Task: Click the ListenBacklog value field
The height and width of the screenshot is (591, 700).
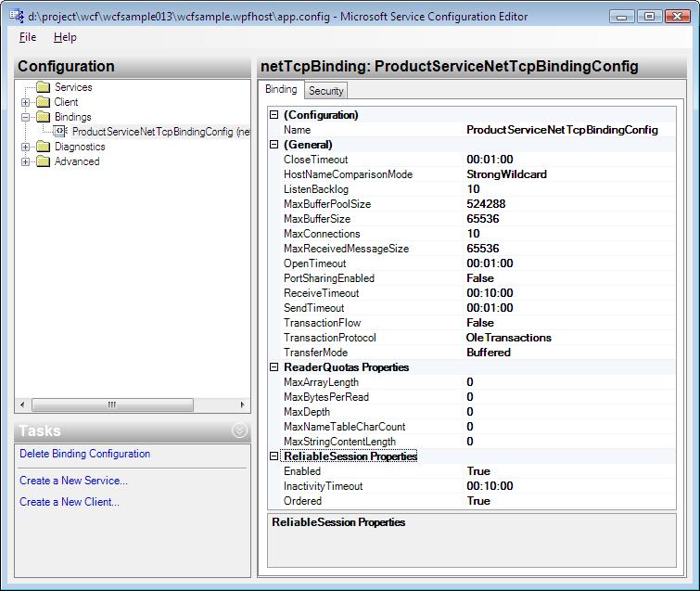Action: (x=570, y=189)
